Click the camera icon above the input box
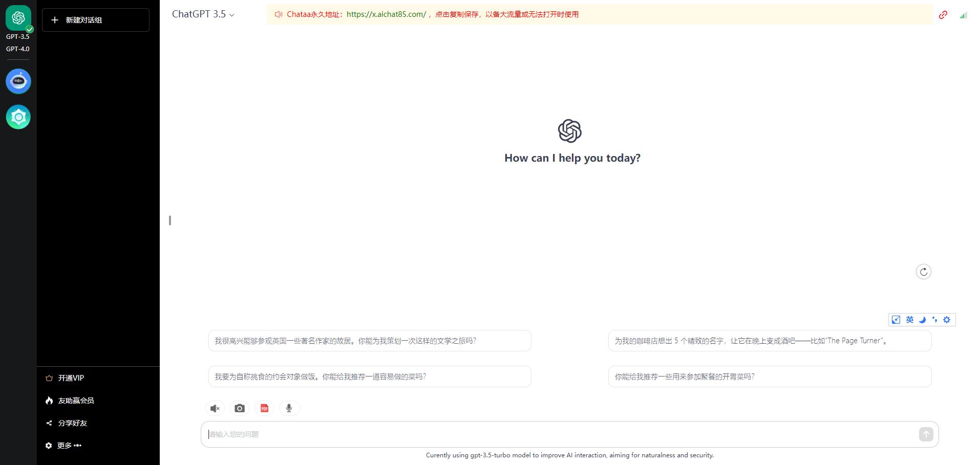 point(240,408)
